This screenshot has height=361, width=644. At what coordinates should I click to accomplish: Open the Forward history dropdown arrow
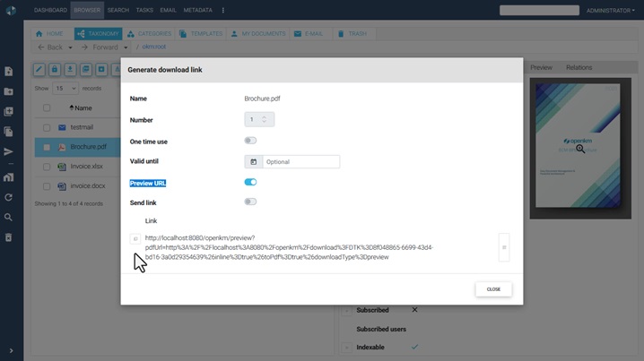tap(126, 47)
